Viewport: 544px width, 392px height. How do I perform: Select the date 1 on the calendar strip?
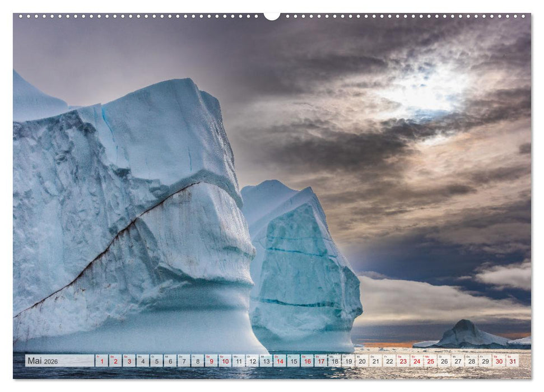point(102,361)
